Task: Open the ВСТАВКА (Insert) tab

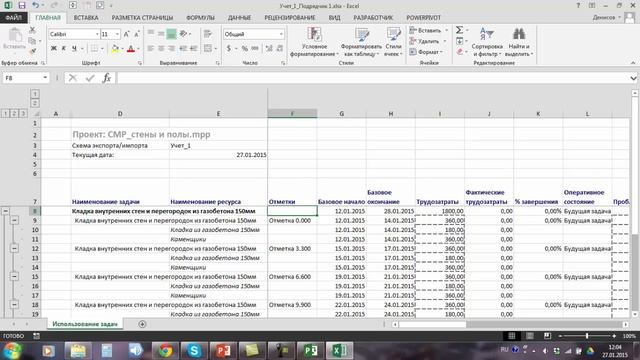Action: click(86, 18)
